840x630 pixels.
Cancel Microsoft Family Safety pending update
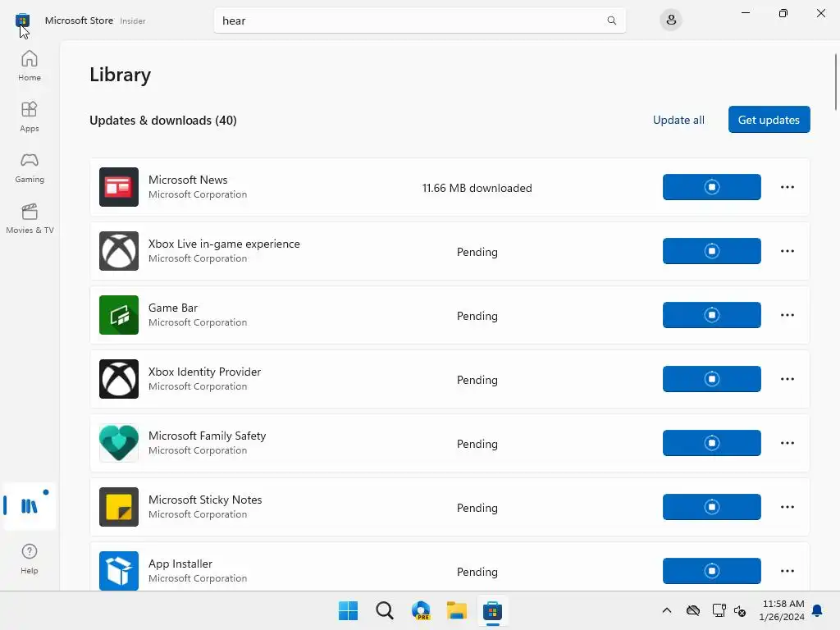pos(711,442)
